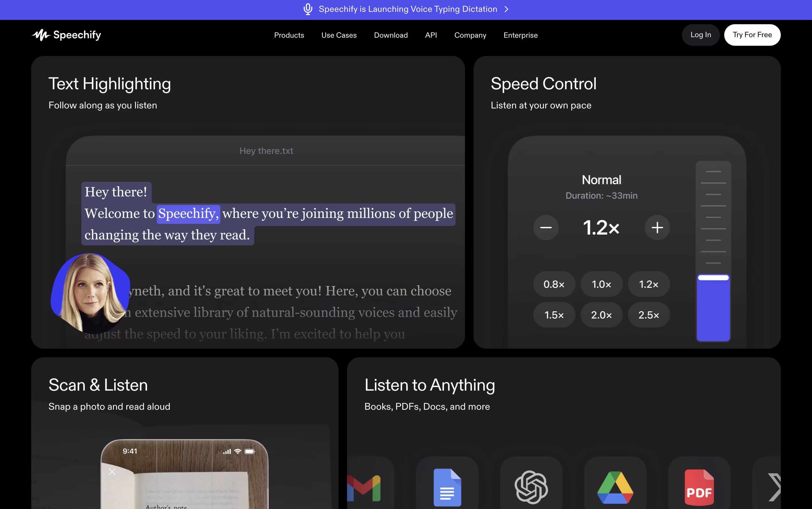Click the blue filled part of speed slider

click(x=713, y=310)
